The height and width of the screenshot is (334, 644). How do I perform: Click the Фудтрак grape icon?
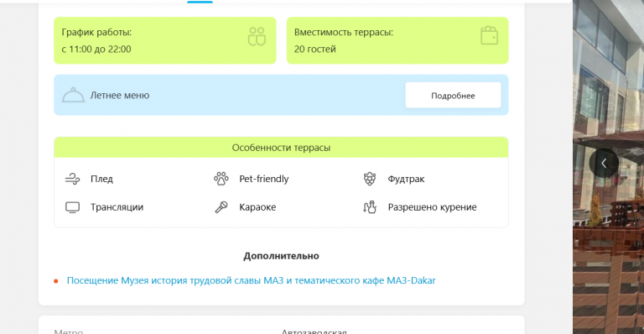click(x=370, y=179)
